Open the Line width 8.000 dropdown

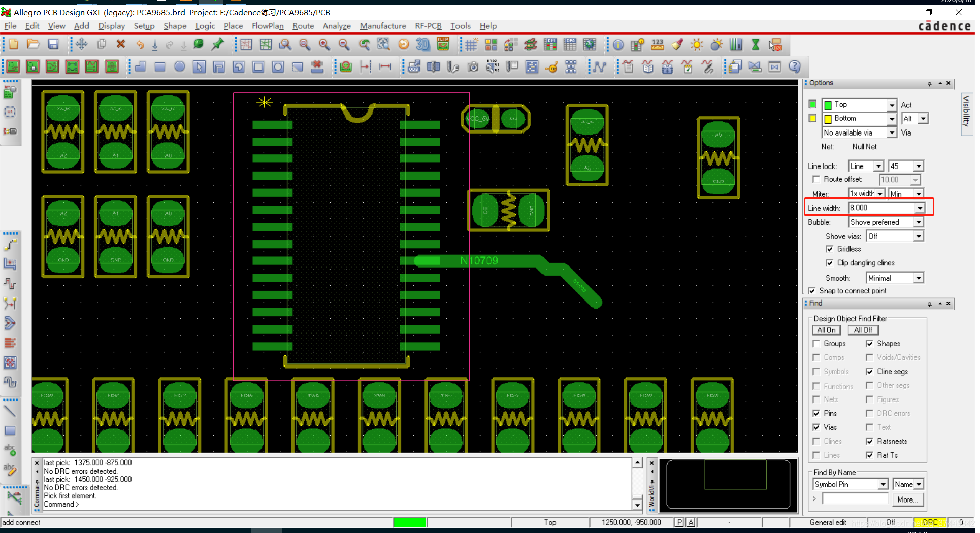point(920,208)
